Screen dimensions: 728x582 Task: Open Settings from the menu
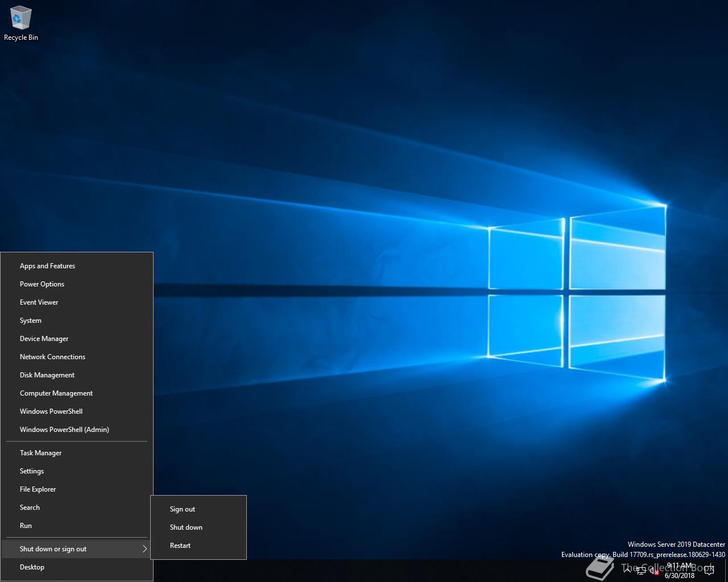click(x=77, y=471)
